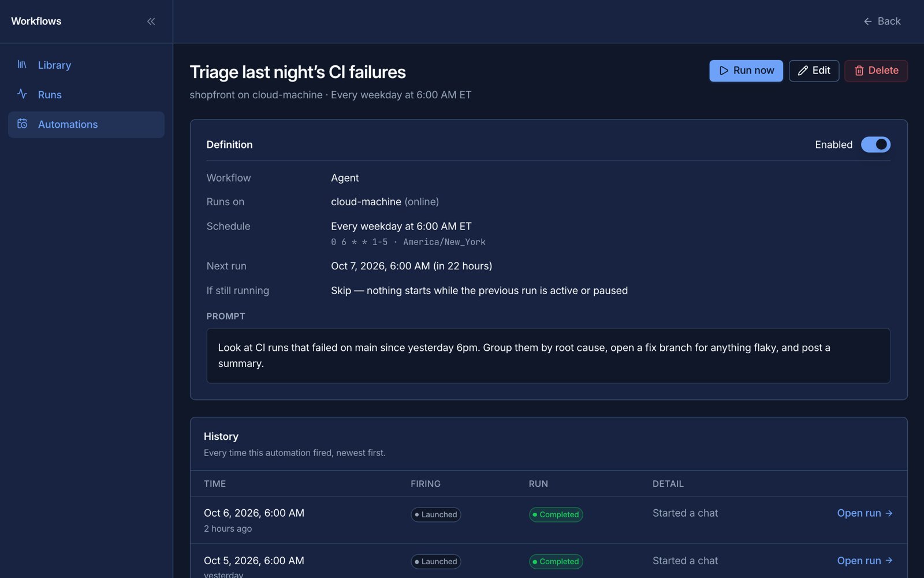
Task: Click 'Started a chat' in Oct 6 row
Action: 685,513
